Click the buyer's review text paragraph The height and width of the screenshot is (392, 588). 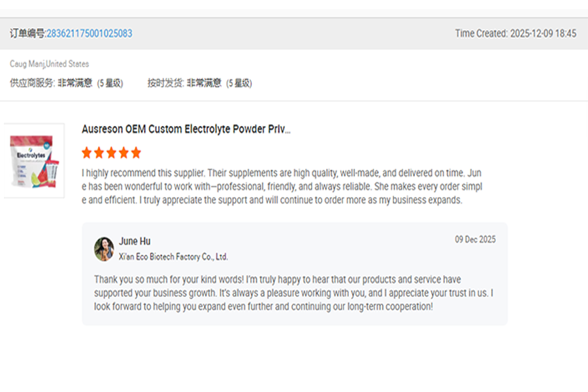282,187
